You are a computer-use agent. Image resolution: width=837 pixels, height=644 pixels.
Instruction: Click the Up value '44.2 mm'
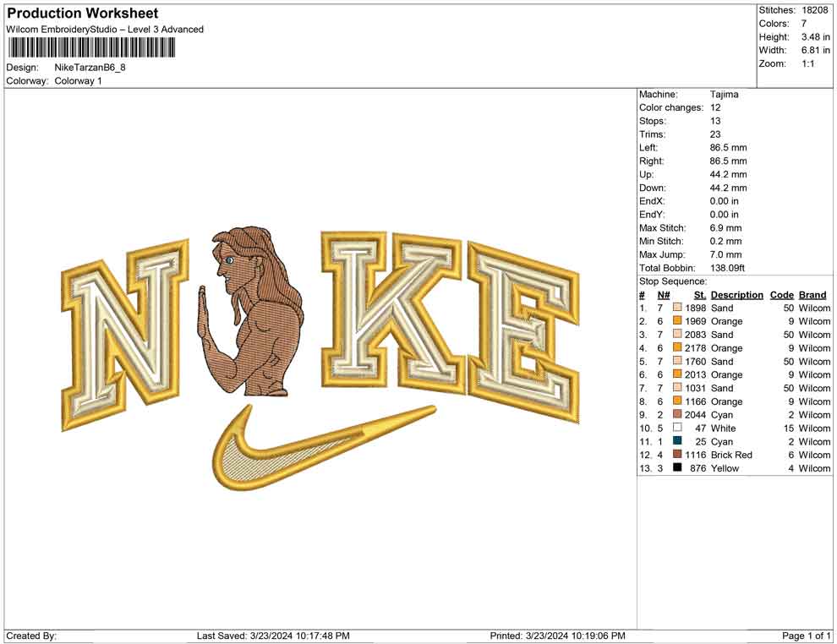(x=729, y=174)
